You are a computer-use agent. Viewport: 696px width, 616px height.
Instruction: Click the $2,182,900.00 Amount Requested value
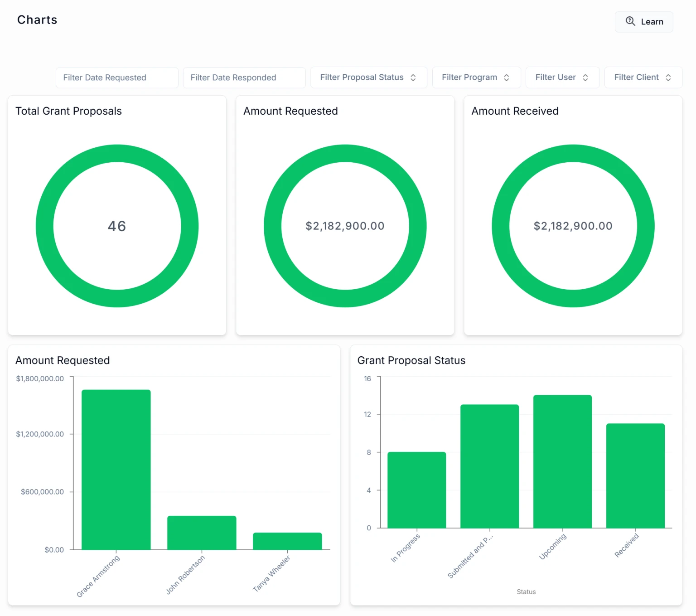tap(345, 226)
